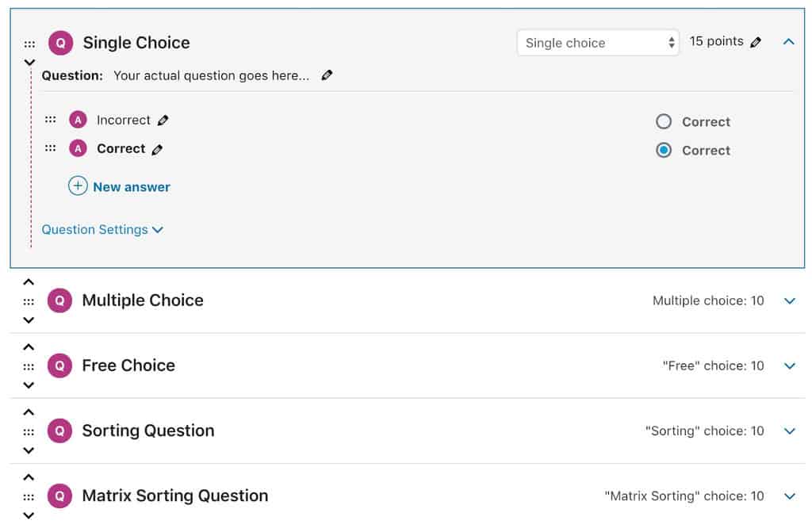
Task: Move Free Choice question down arrow
Action: click(29, 385)
